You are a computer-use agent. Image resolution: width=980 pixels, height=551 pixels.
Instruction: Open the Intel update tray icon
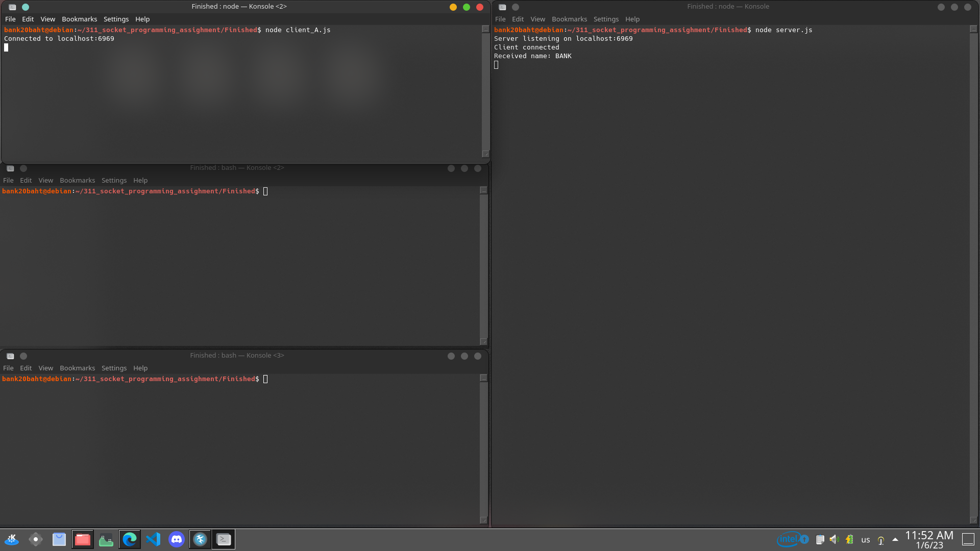coord(792,539)
